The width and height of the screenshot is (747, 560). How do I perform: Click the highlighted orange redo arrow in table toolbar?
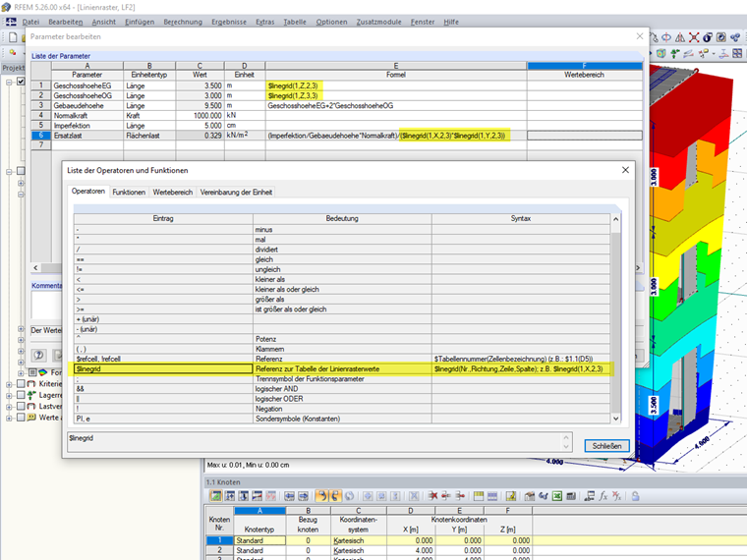pyautogui.click(x=335, y=496)
